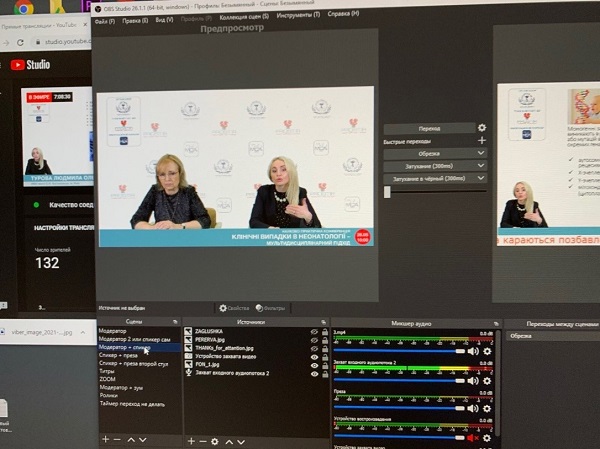Viewport: 600px width, 449px height.
Task: Open settings gear for Преза audio
Action: [x=487, y=409]
